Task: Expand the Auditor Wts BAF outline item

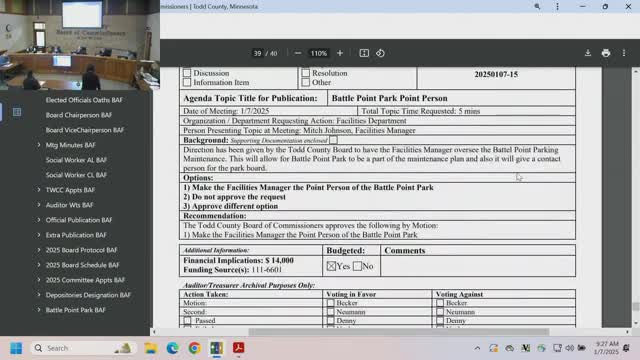Action: point(39,205)
